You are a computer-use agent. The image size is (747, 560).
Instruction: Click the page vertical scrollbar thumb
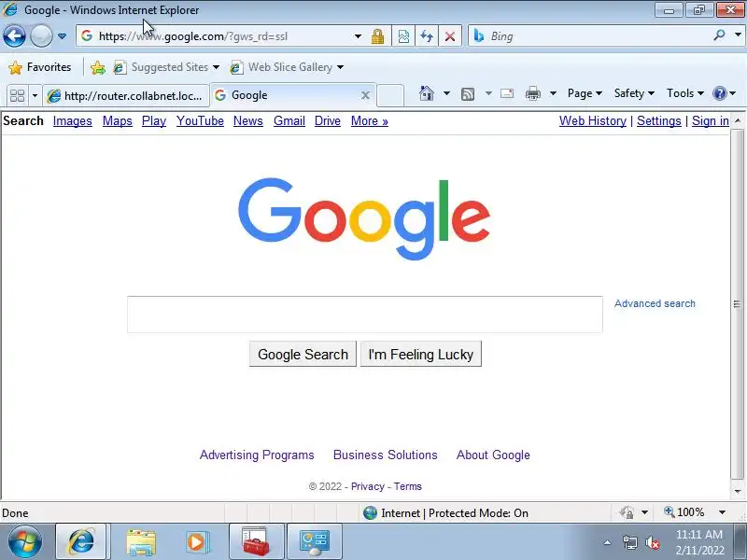click(737, 304)
